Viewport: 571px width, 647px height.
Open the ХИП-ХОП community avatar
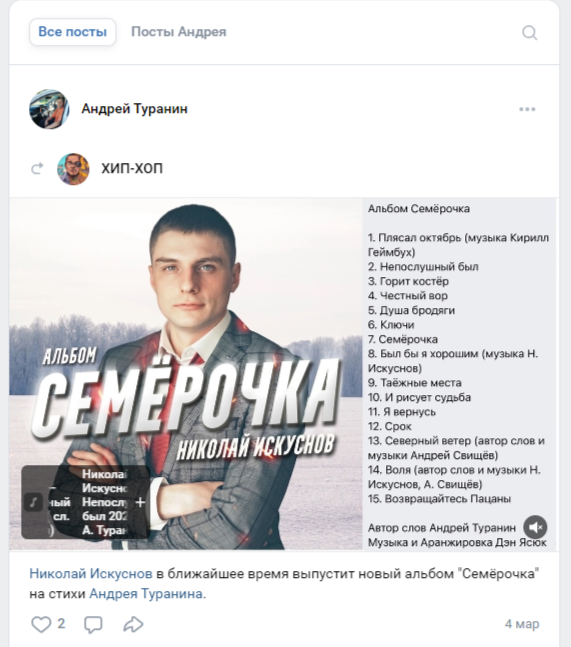pyautogui.click(x=73, y=168)
